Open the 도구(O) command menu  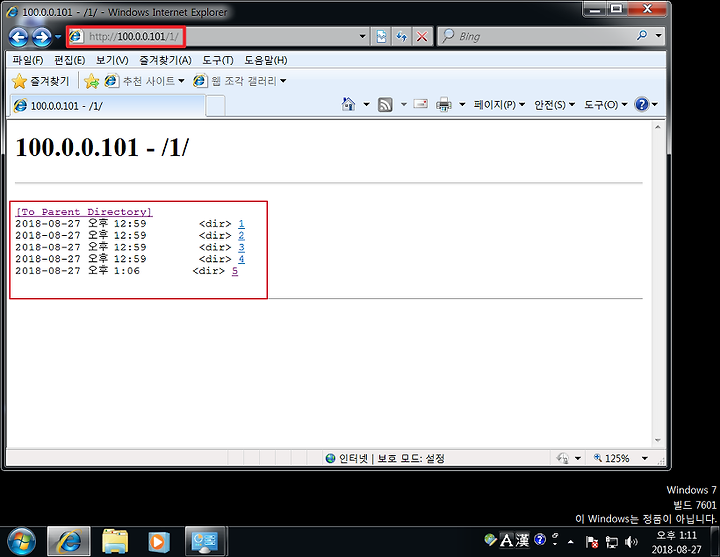pyautogui.click(x=606, y=105)
